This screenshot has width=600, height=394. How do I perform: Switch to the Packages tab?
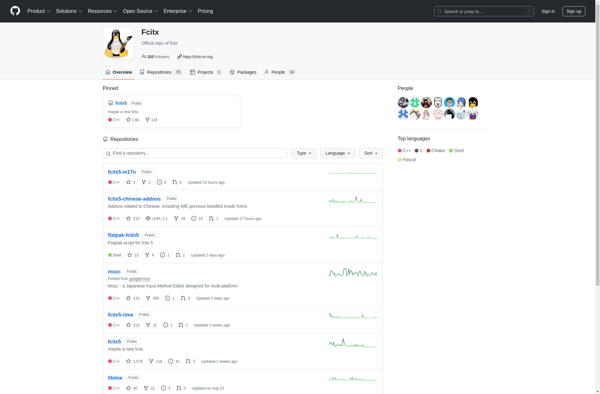(x=243, y=72)
